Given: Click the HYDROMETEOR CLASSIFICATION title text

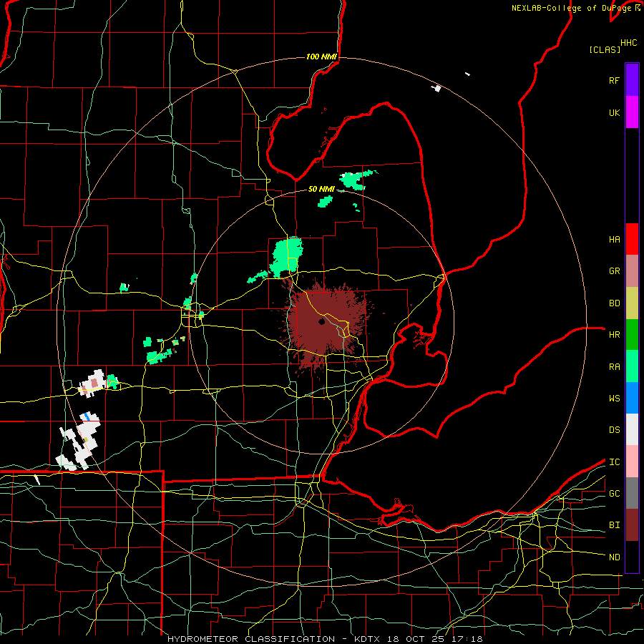Looking at the screenshot, I should point(251,639).
